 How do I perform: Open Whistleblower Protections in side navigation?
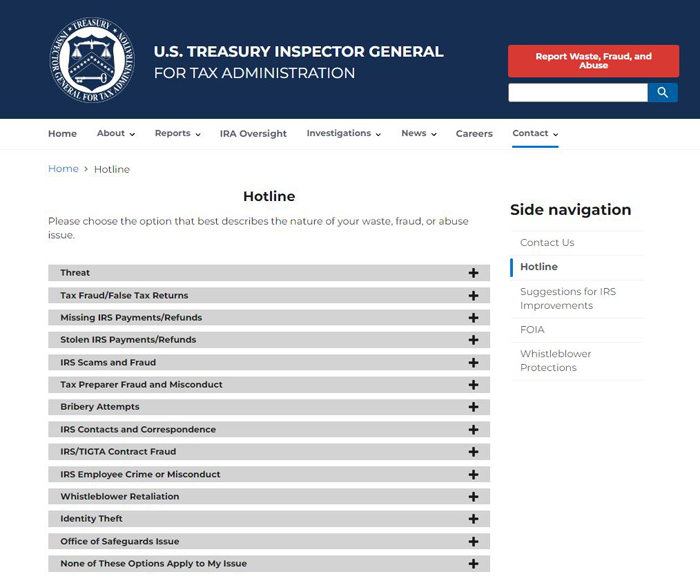tap(555, 360)
